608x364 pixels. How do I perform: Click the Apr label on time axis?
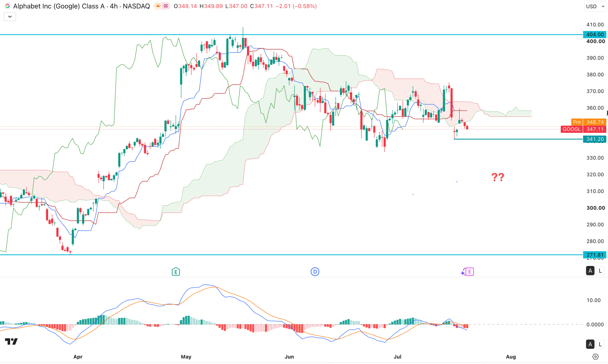(x=78, y=357)
